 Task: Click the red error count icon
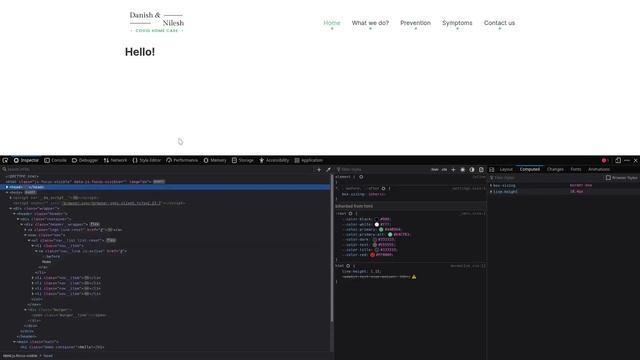point(605,160)
